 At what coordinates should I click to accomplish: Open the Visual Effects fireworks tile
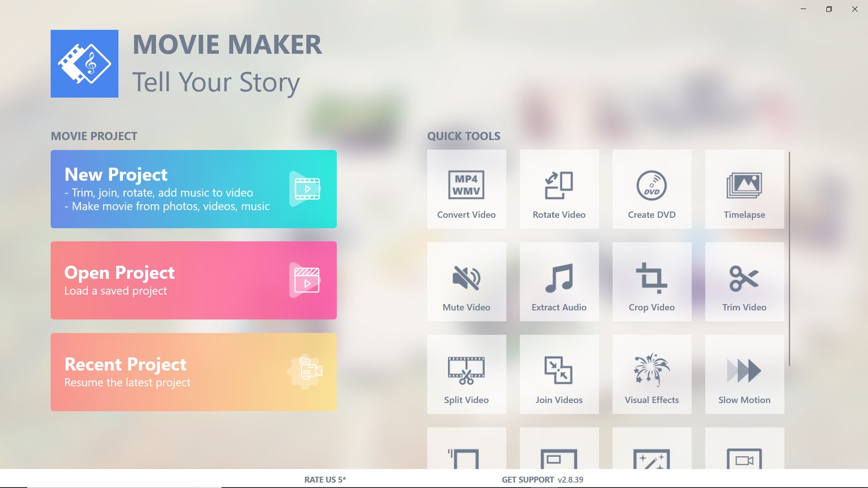tap(652, 374)
